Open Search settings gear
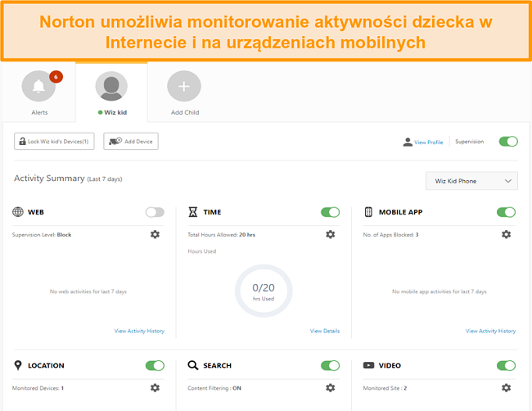 tap(331, 388)
